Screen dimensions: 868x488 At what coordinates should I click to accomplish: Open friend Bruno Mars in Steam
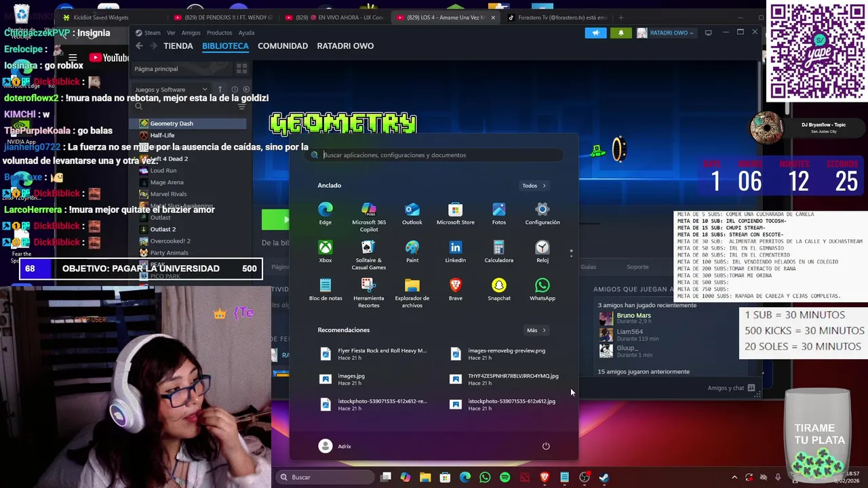click(x=633, y=317)
